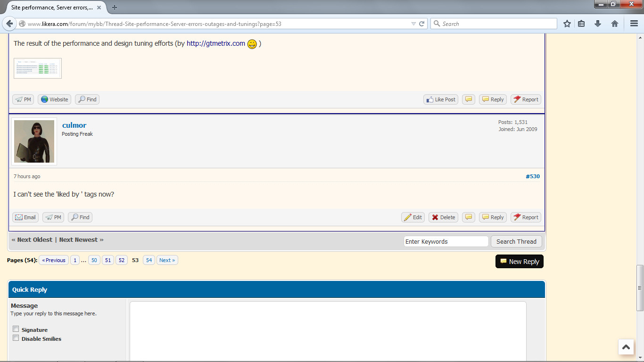Click the scroll-to-top arrow button
Image resolution: width=644 pixels, height=362 pixels.
[626, 347]
